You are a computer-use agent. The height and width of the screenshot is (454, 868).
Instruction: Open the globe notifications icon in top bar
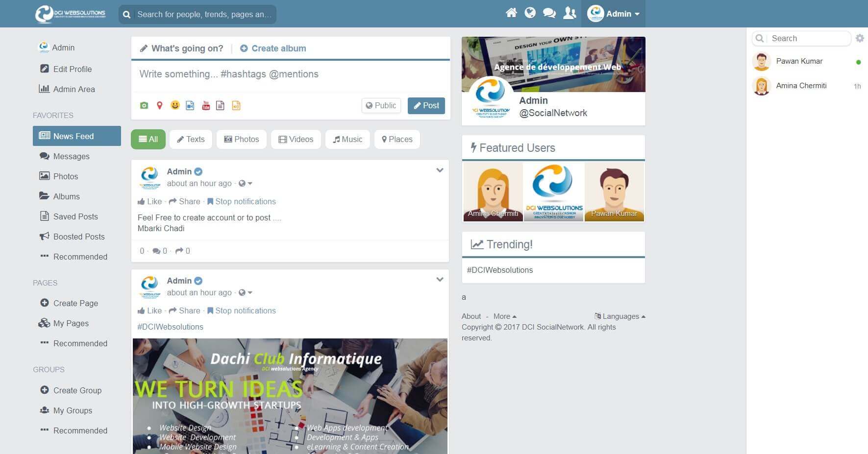pyautogui.click(x=530, y=13)
